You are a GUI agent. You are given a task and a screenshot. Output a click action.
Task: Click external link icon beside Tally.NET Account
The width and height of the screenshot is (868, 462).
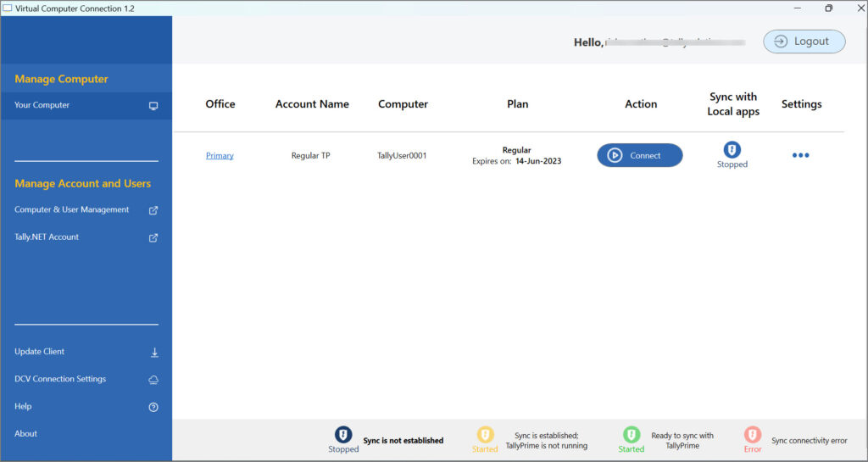pos(153,238)
